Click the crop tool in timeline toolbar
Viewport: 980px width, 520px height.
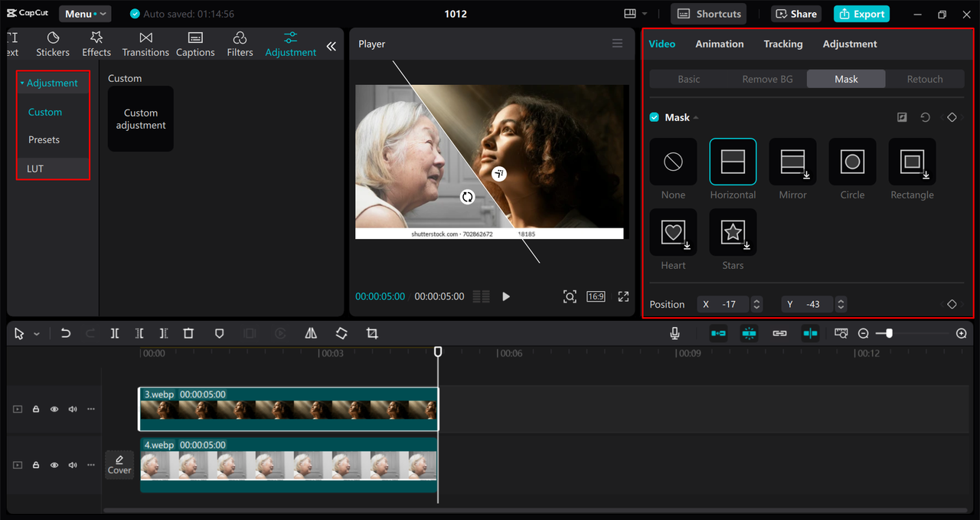372,333
